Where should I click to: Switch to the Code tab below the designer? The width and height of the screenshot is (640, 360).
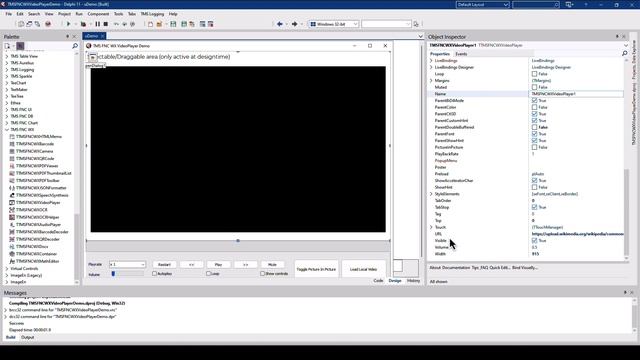pos(378,281)
